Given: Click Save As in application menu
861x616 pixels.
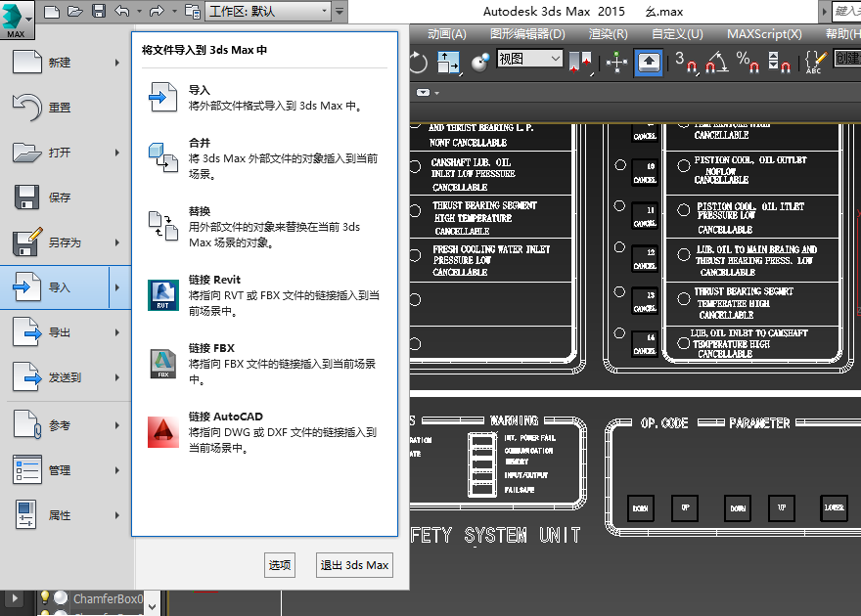Looking at the screenshot, I should pyautogui.click(x=65, y=242).
